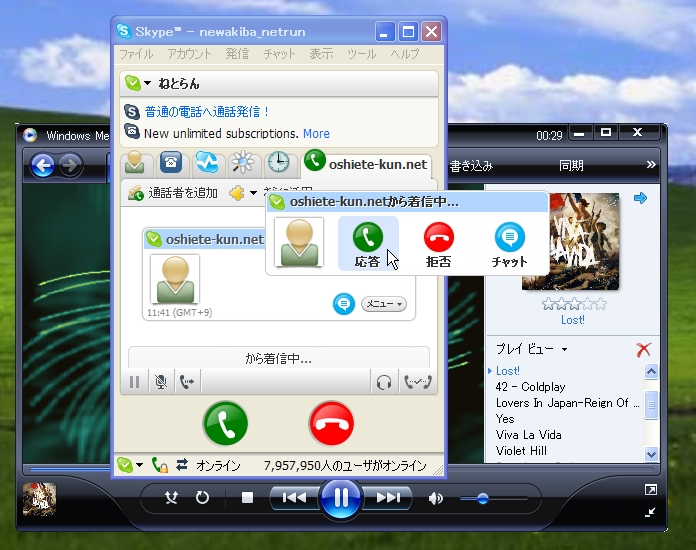Open the Contacts tab icon in Skype
This screenshot has width=696, height=550.
(135, 163)
